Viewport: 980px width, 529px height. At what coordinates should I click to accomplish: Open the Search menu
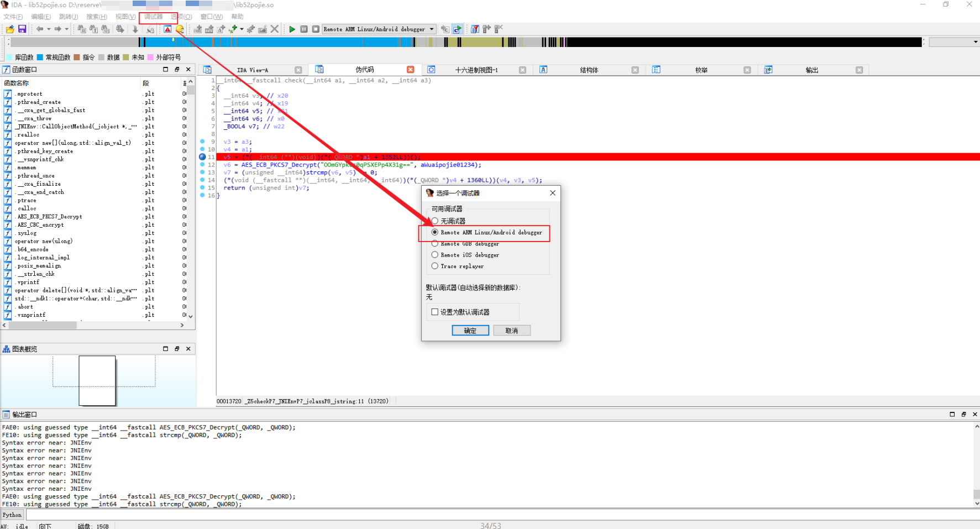tap(97, 17)
